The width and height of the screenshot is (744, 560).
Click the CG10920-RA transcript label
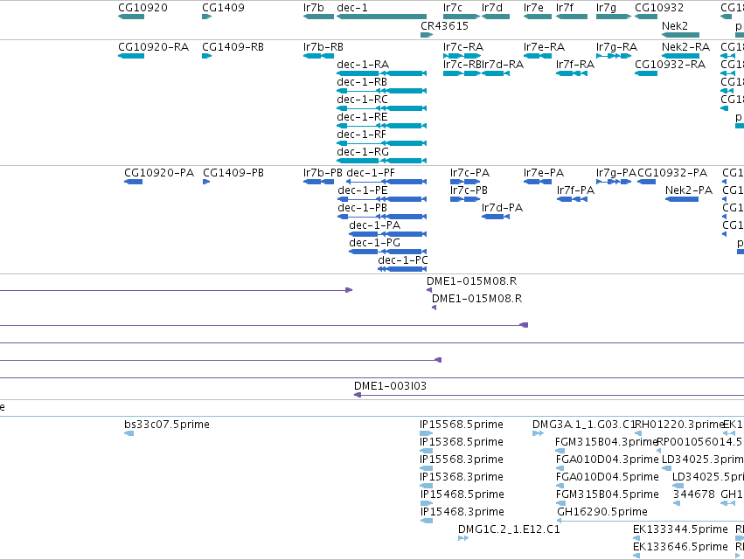coord(153,47)
